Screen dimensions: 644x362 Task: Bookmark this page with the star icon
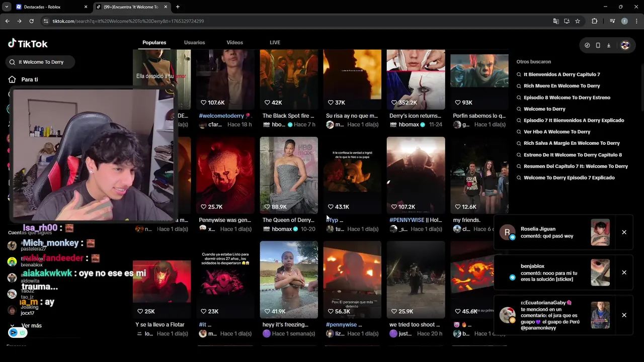[578, 21]
